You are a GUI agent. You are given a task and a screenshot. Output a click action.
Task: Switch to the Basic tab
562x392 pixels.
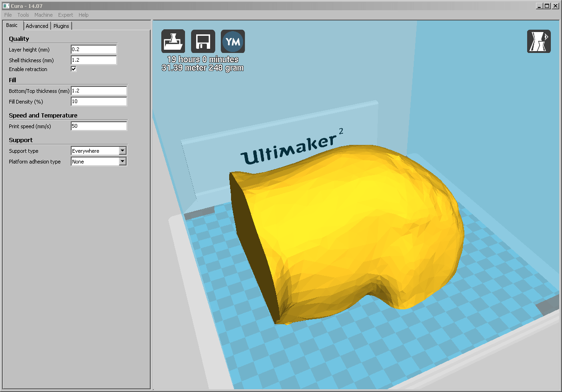[12, 25]
